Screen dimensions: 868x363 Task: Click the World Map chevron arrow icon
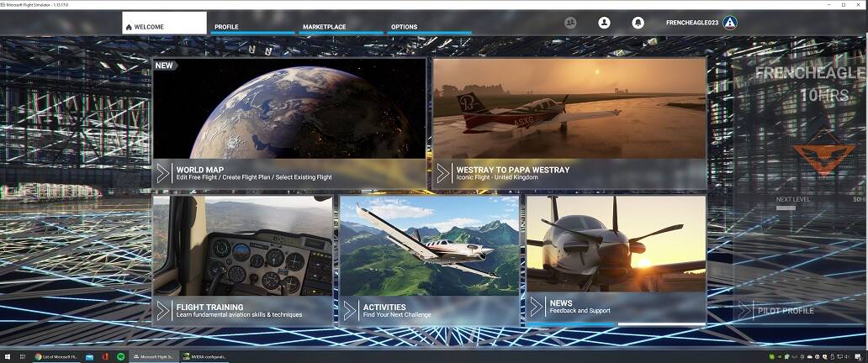click(x=163, y=174)
